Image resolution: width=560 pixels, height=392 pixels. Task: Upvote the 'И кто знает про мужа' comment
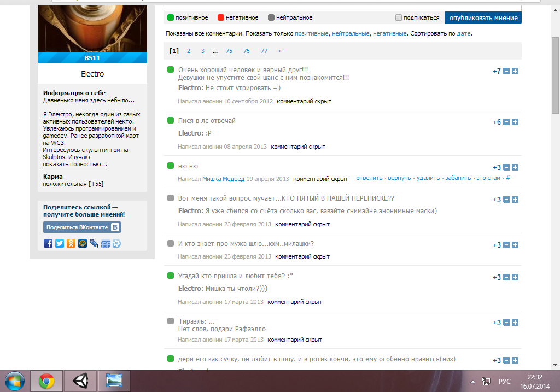(515, 245)
